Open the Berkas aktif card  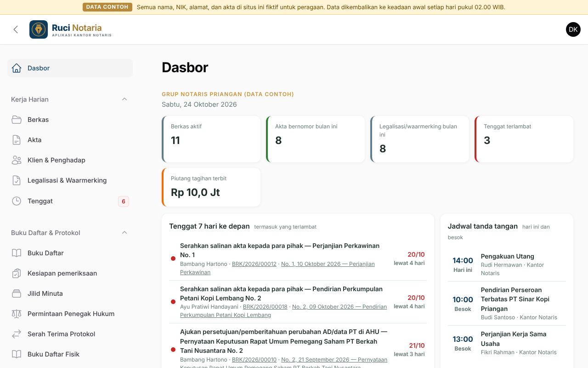pos(211,139)
